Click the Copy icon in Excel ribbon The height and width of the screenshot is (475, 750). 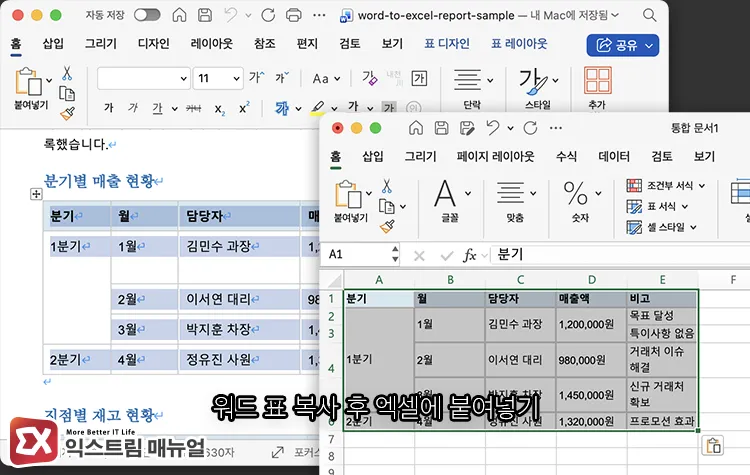click(386, 206)
